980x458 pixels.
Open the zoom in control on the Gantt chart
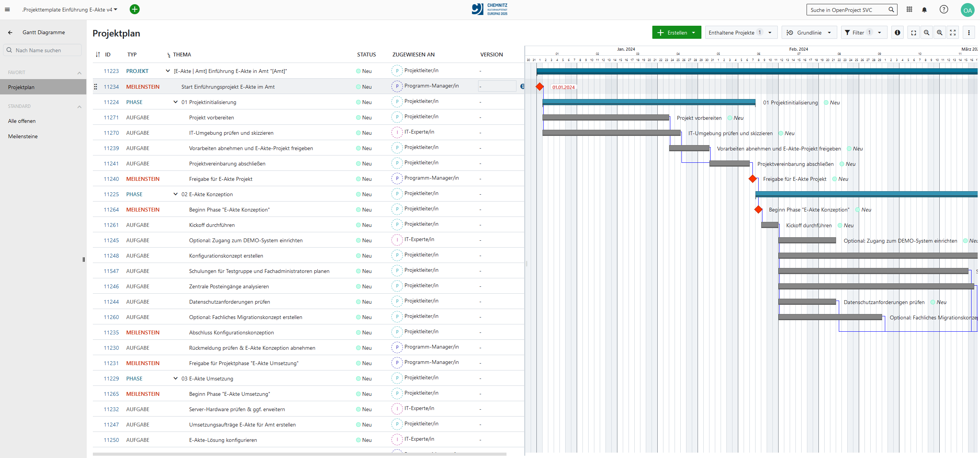click(940, 32)
